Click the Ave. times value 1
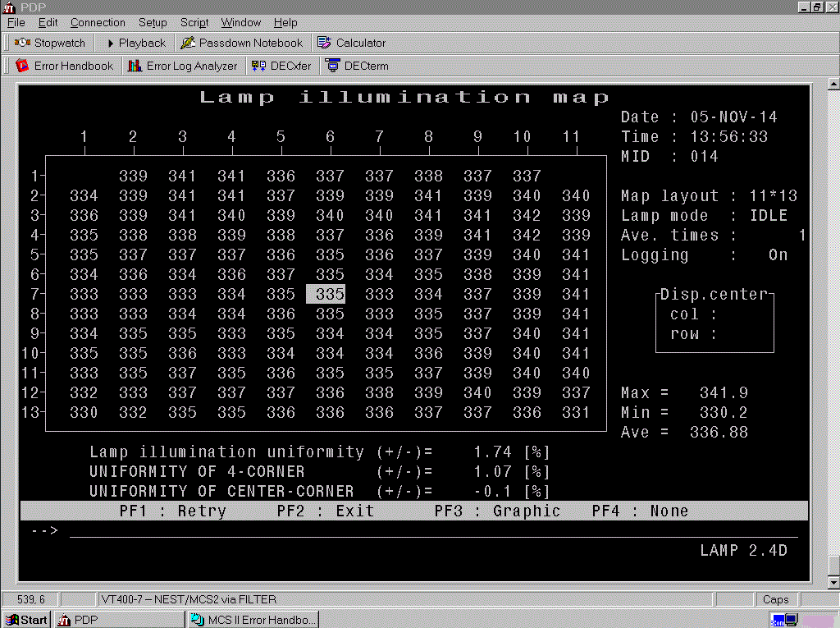This screenshot has width=840, height=628. pyautogui.click(x=802, y=235)
